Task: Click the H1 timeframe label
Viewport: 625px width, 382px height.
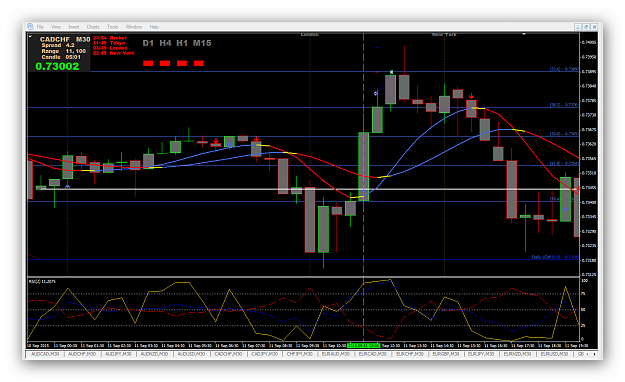Action: coord(182,43)
